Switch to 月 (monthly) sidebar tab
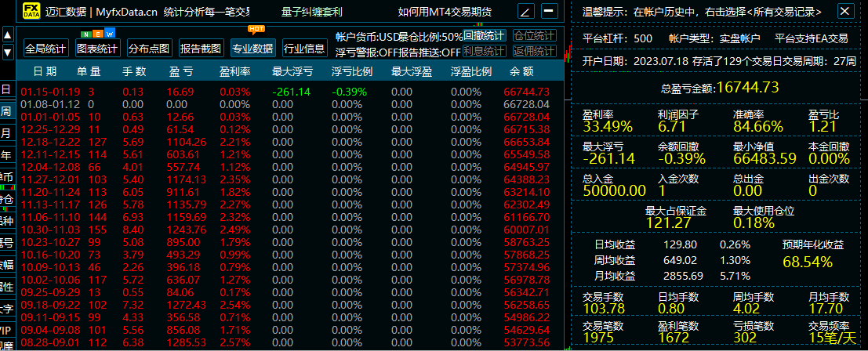The height and width of the screenshot is (351, 868). click(x=6, y=134)
